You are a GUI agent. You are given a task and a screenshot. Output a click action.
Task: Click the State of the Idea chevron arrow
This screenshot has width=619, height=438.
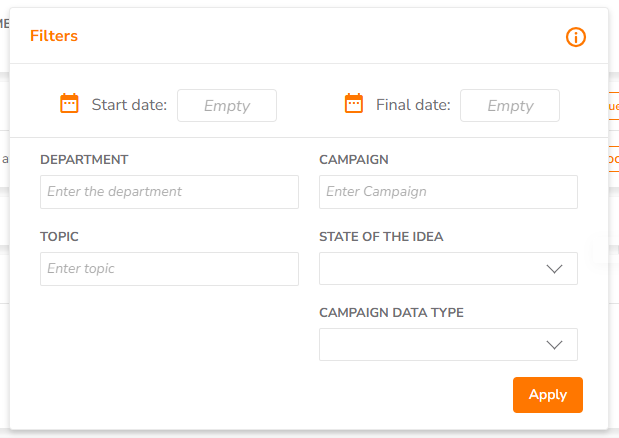pyautogui.click(x=554, y=269)
